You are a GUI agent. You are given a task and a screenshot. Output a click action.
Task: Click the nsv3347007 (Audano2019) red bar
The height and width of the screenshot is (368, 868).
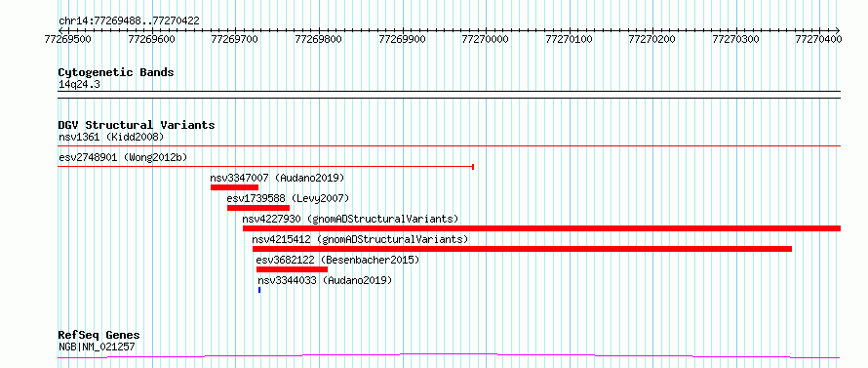(234, 187)
